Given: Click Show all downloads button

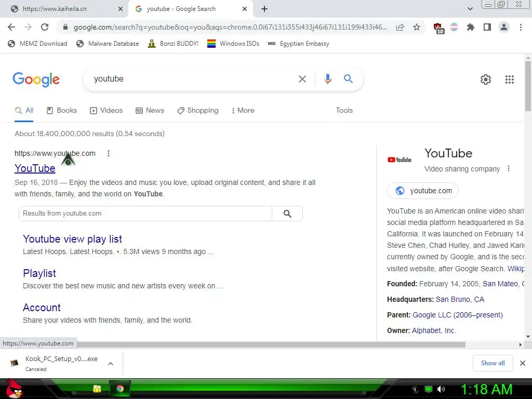Looking at the screenshot, I should (493, 363).
